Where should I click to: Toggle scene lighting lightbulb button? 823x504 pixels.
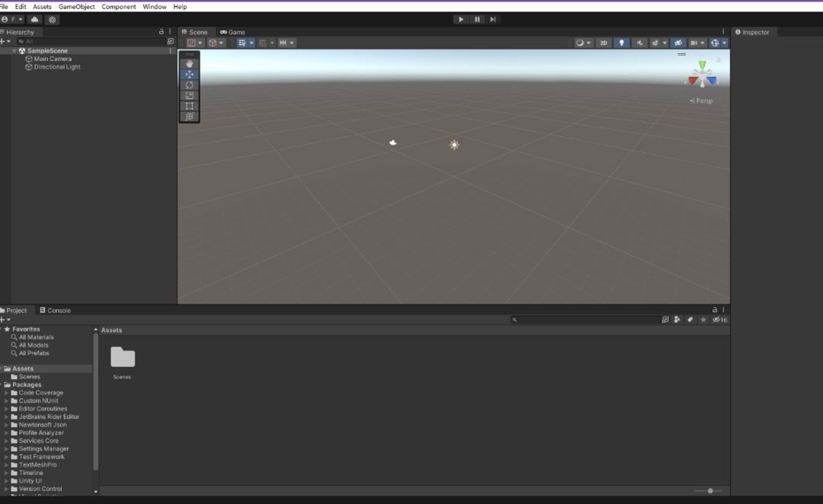click(622, 43)
